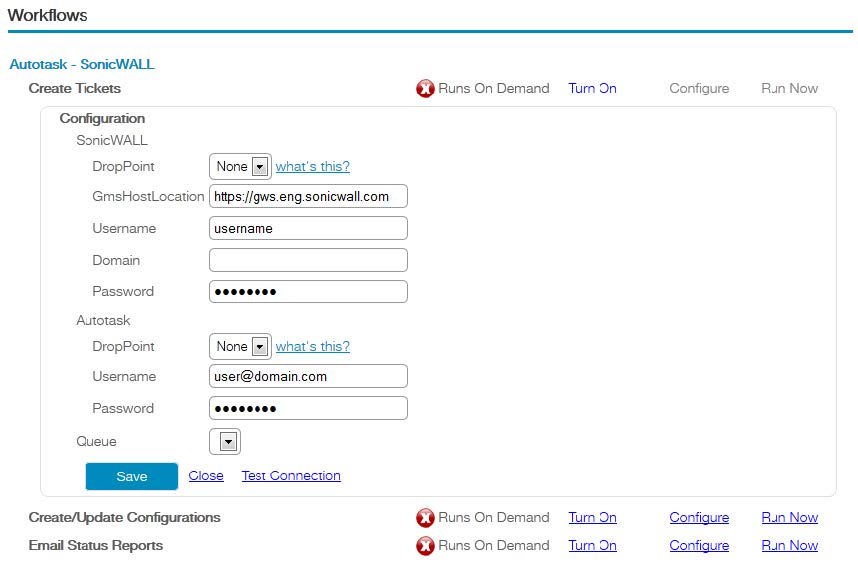This screenshot has height=568, width=858.
Task: Click Create/Update Configurations workflow name
Action: pos(124,517)
